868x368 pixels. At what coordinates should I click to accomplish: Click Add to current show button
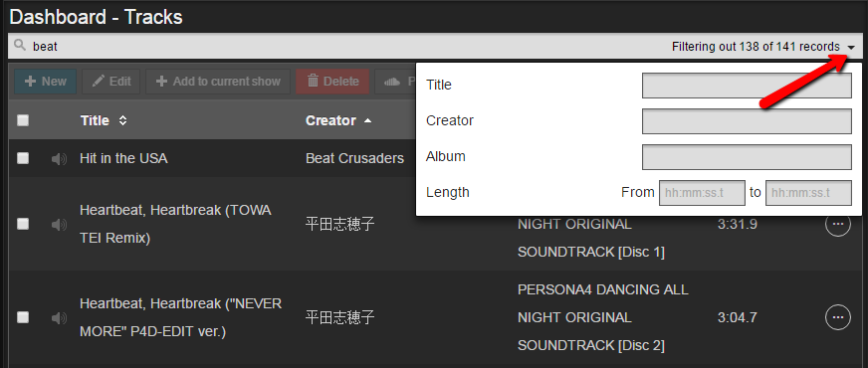(218, 82)
